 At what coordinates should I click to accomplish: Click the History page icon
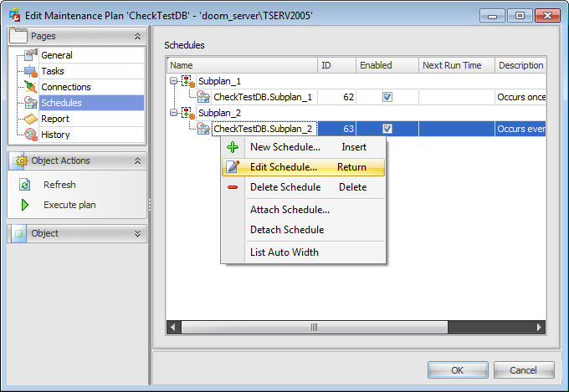(30, 135)
